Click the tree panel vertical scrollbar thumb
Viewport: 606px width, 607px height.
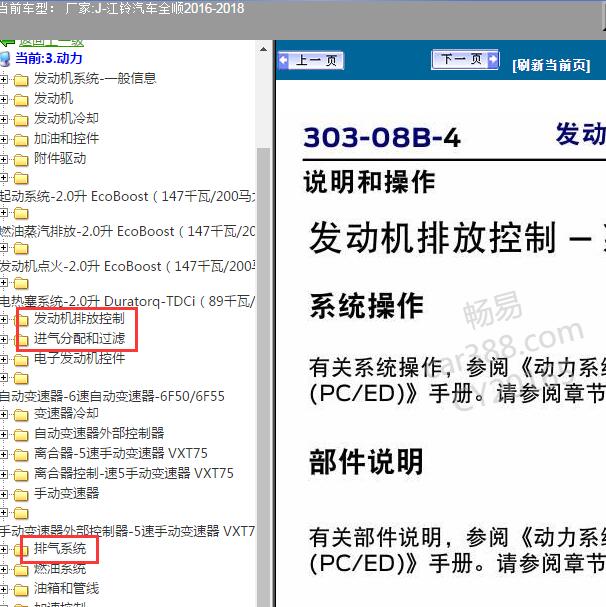click(x=263, y=376)
